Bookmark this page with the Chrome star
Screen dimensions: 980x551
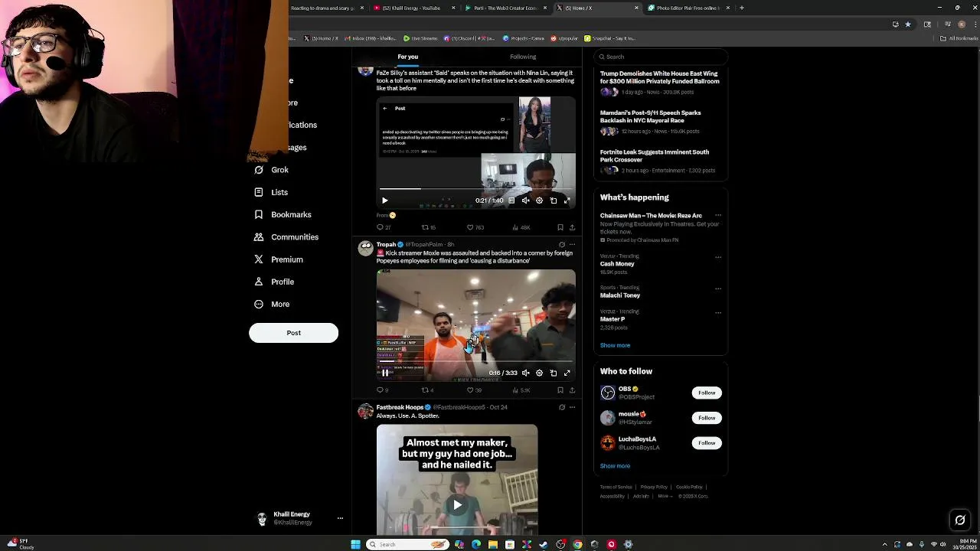point(908,24)
